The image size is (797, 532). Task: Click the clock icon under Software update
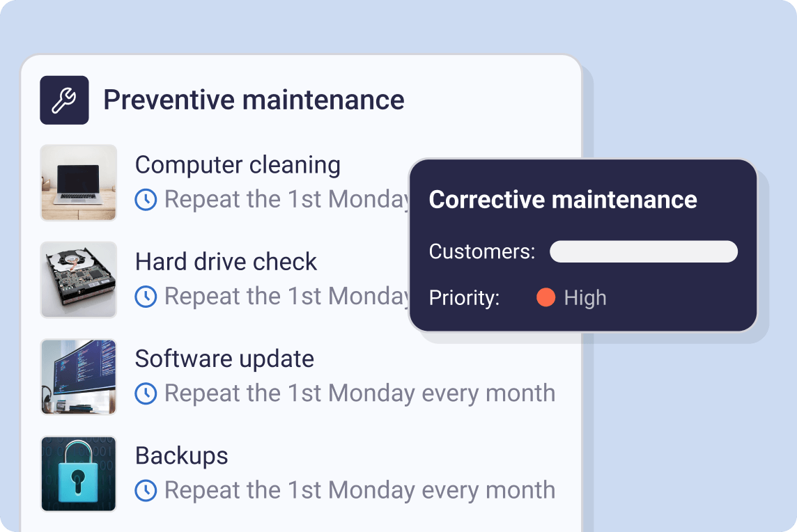click(x=146, y=393)
